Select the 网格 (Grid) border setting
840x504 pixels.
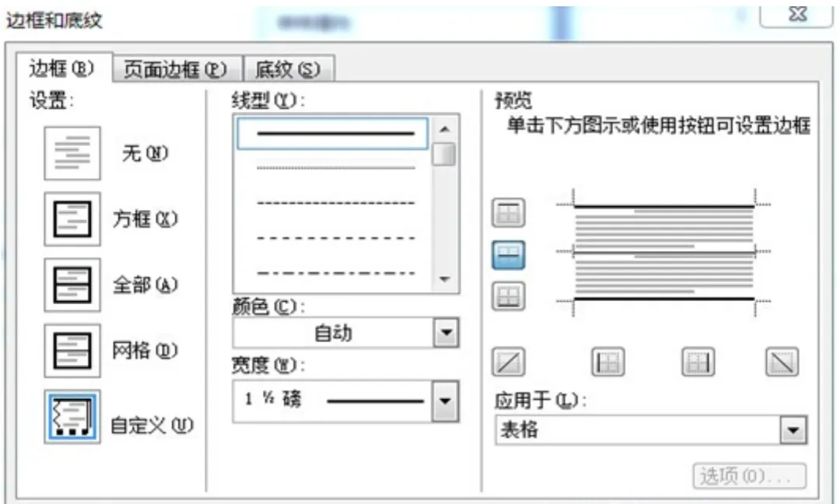click(x=74, y=348)
